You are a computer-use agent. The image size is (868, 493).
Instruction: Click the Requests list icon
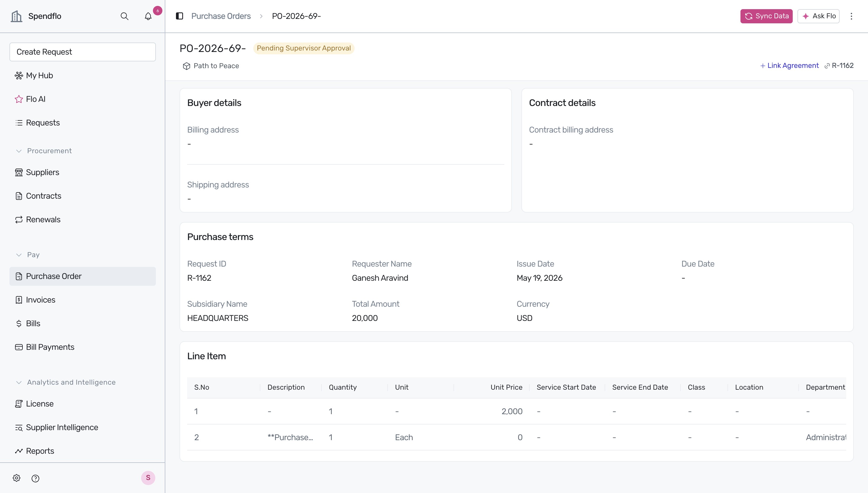[x=19, y=123]
